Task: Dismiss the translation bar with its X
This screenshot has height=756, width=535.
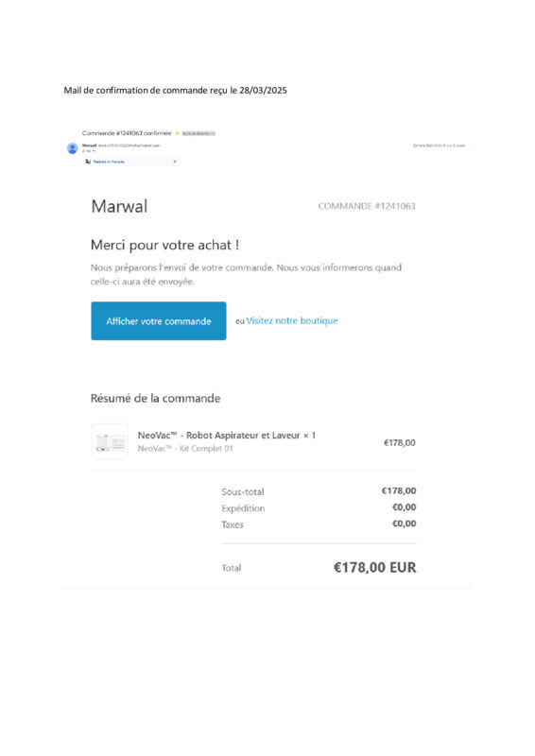Action: pos(175,162)
